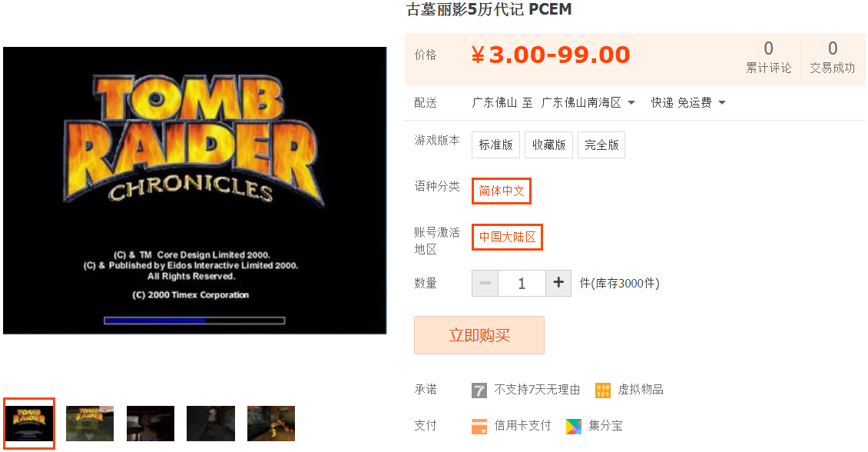View the 交易成功 transaction count
The image size is (868, 452).
[833, 57]
